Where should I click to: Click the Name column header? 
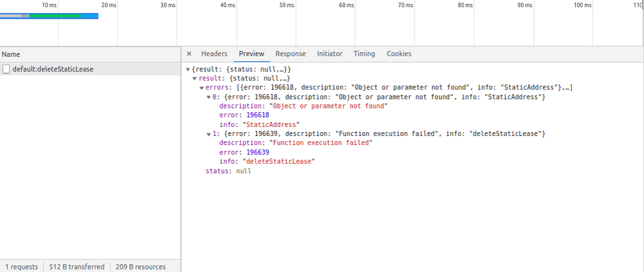click(90, 54)
